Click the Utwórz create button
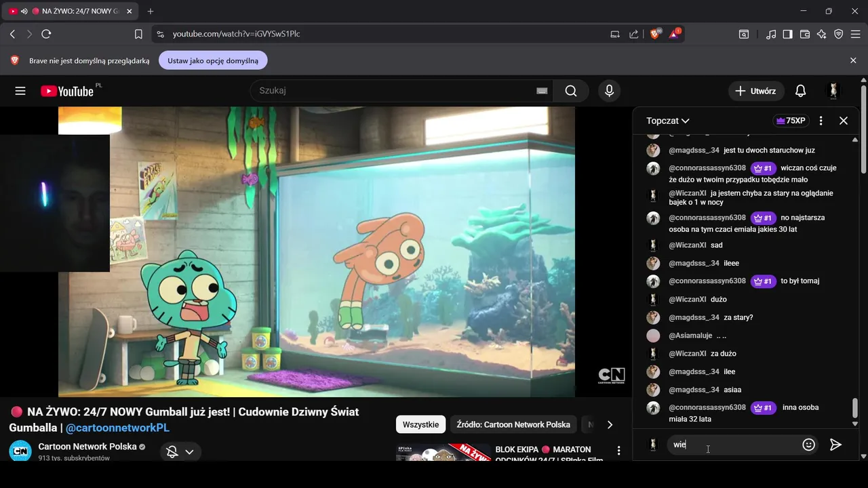This screenshot has height=488, width=868. pyautogui.click(x=756, y=91)
